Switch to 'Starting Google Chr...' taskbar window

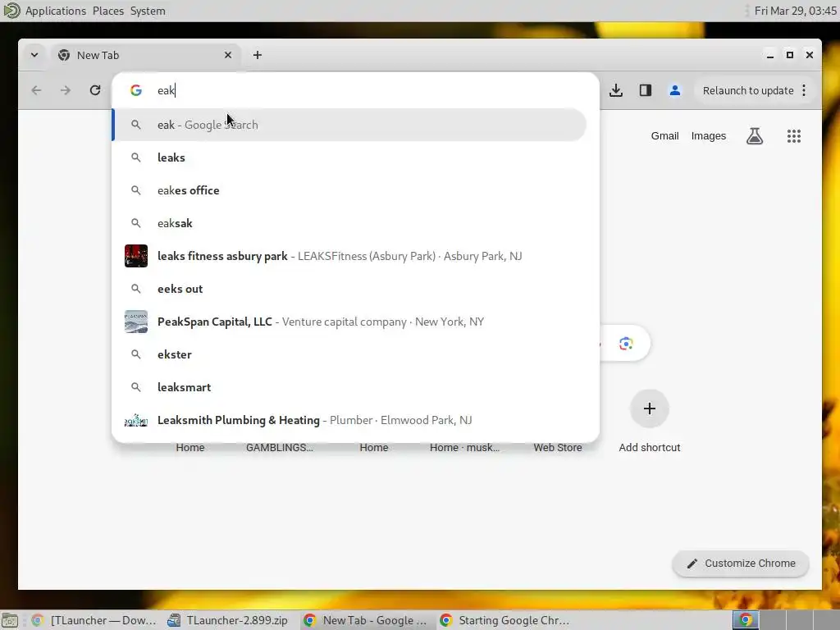point(504,620)
